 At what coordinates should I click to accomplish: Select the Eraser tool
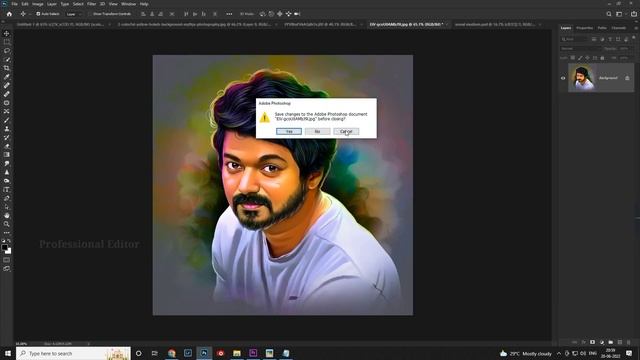[x=7, y=146]
